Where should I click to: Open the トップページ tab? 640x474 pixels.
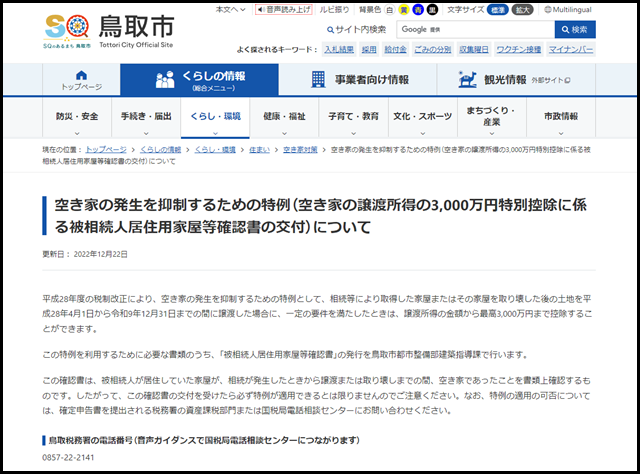click(81, 80)
